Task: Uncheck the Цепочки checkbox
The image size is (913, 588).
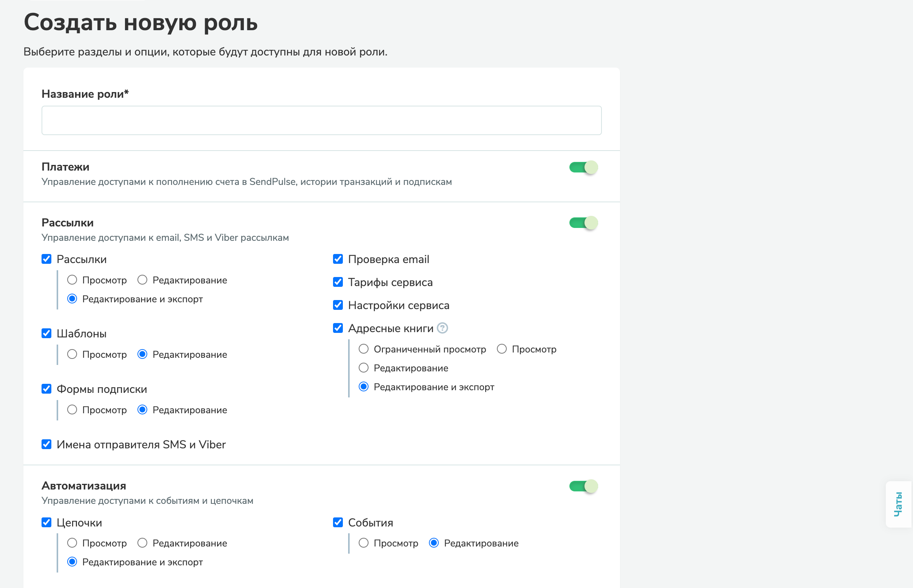Action: point(46,522)
